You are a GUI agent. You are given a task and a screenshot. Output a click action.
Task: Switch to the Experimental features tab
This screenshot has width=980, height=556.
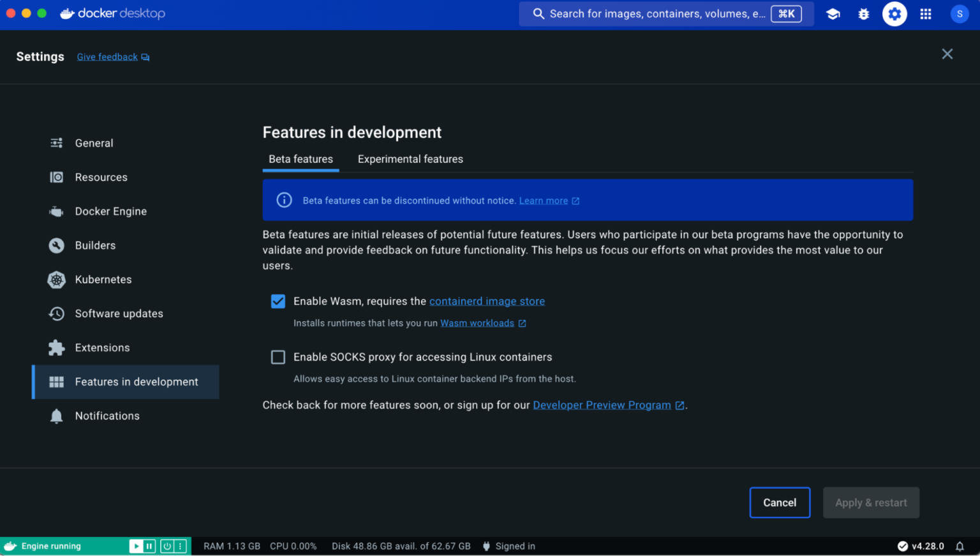[410, 160]
